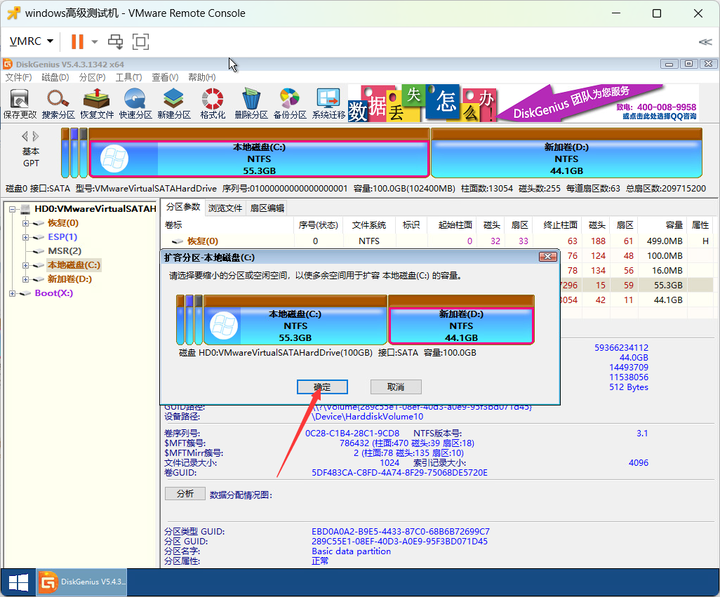
Task: Collapse the VMRC toolbar double-chevron
Action: pos(705,42)
